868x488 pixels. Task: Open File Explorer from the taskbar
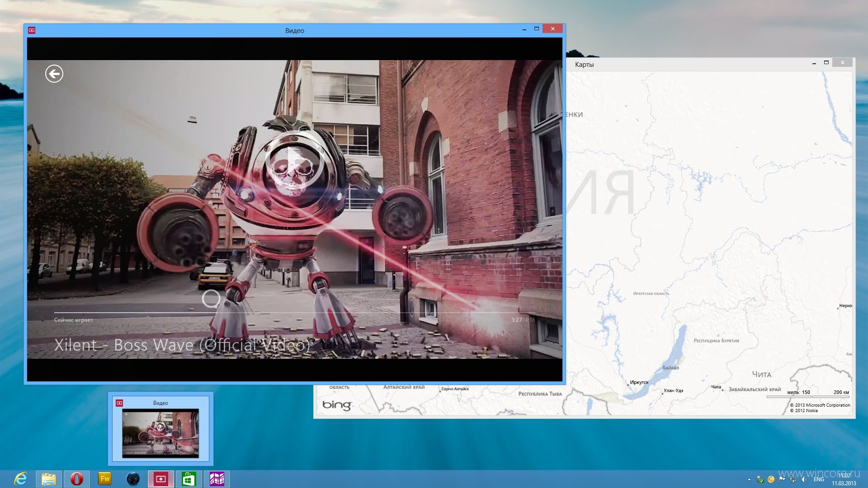(x=49, y=479)
